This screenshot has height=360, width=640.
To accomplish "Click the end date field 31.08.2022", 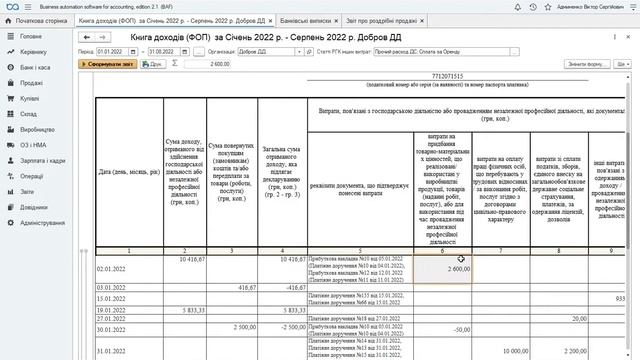I will click(x=164, y=52).
